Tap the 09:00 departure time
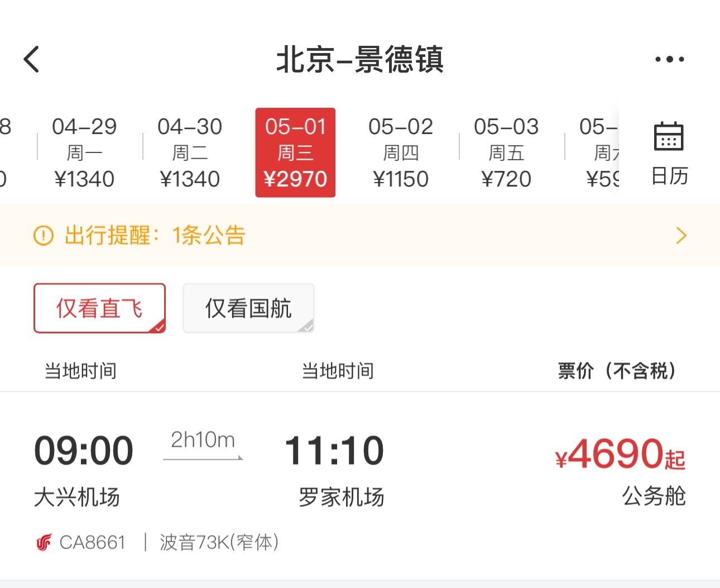 pyautogui.click(x=84, y=451)
